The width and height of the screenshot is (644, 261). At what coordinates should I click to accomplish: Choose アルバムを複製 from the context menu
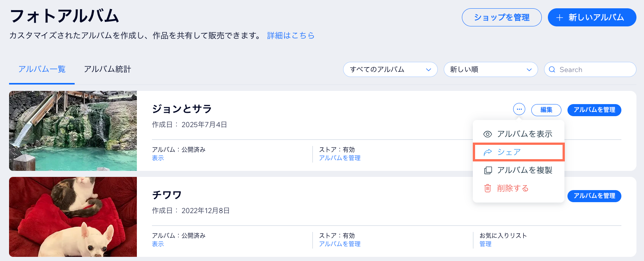[524, 170]
